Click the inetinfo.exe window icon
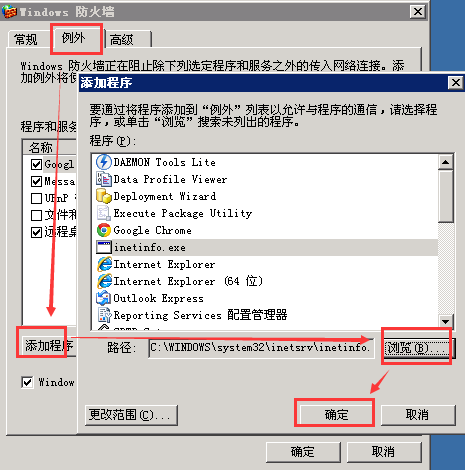 coord(104,247)
